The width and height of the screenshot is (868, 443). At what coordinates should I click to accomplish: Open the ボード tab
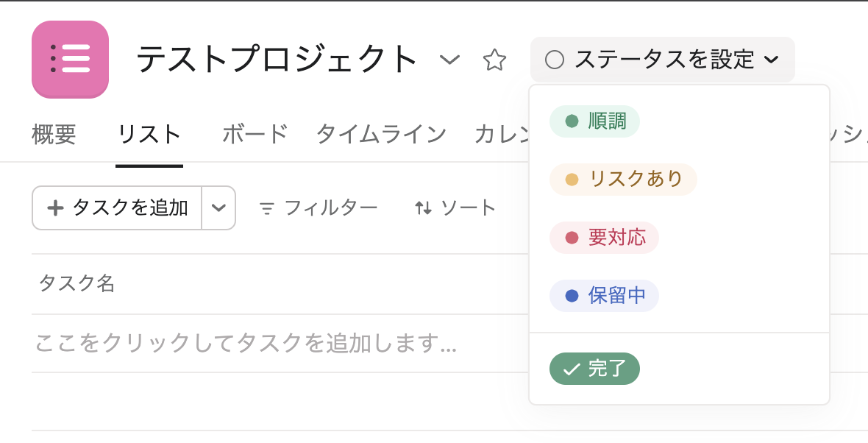tap(255, 135)
